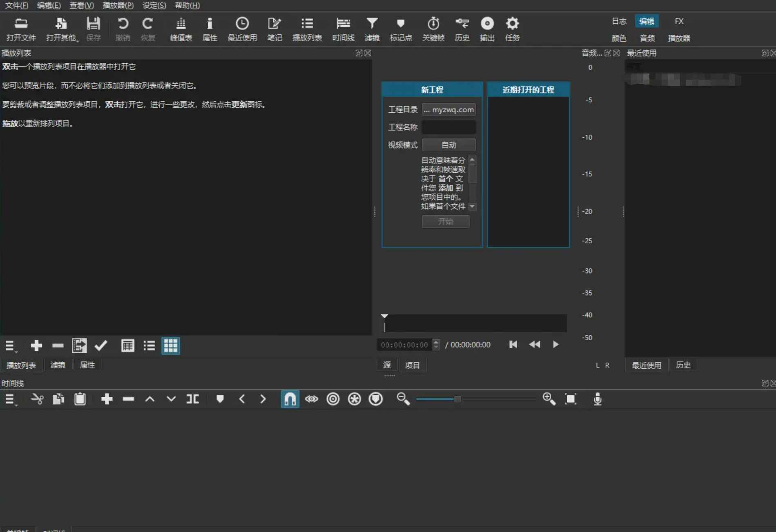776x532 pixels.
Task: Click the timeline zoom slider
Action: (458, 399)
